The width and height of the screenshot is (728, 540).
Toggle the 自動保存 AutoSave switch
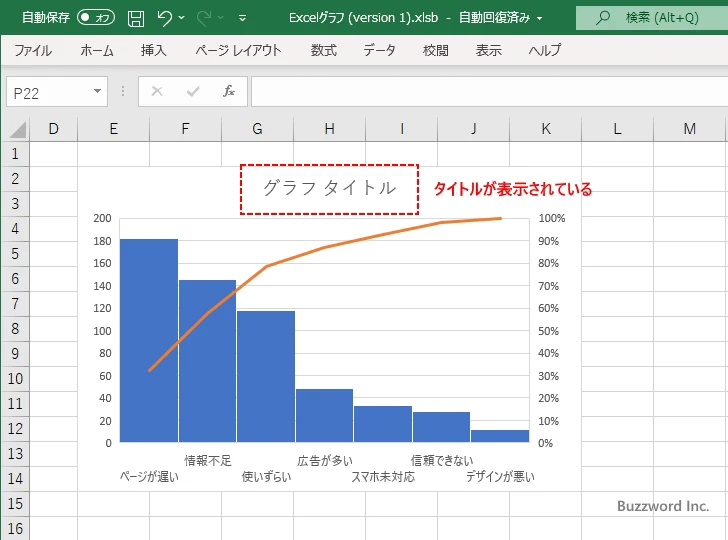tap(96, 18)
